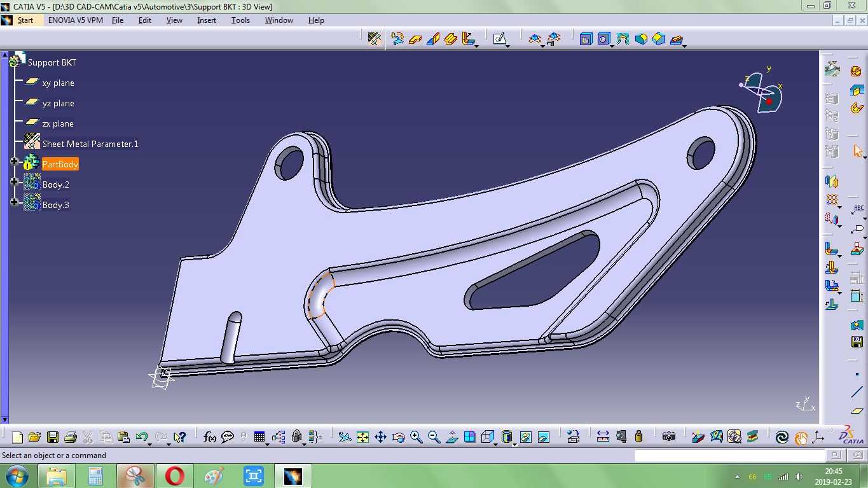The height and width of the screenshot is (488, 868).
Task: Select the Recognize Walls tool
Action: [x=397, y=39]
